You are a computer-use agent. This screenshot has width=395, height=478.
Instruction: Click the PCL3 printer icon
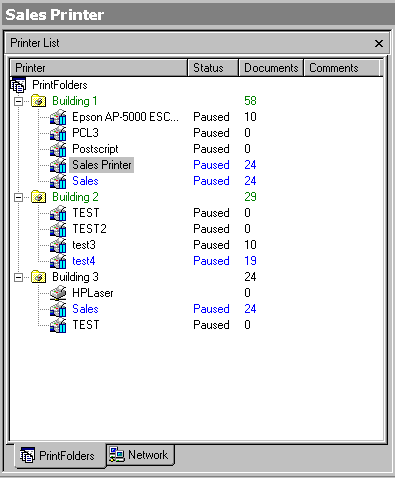pyautogui.click(x=58, y=133)
